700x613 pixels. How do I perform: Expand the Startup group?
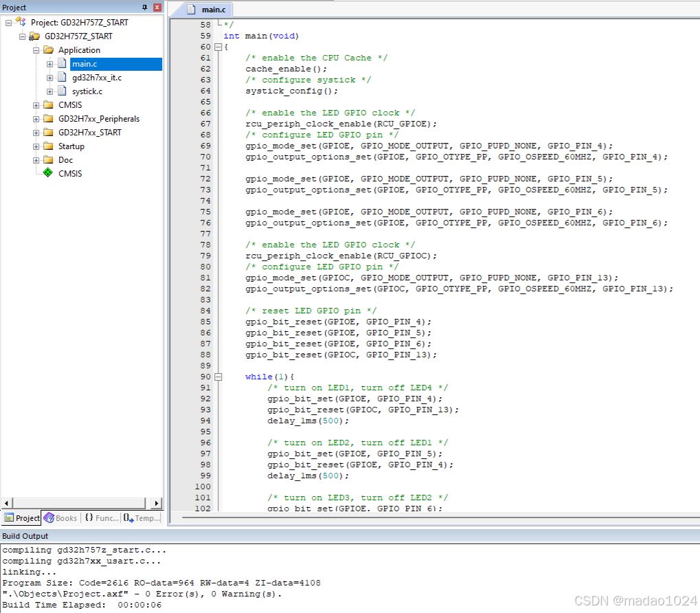pyautogui.click(x=36, y=146)
